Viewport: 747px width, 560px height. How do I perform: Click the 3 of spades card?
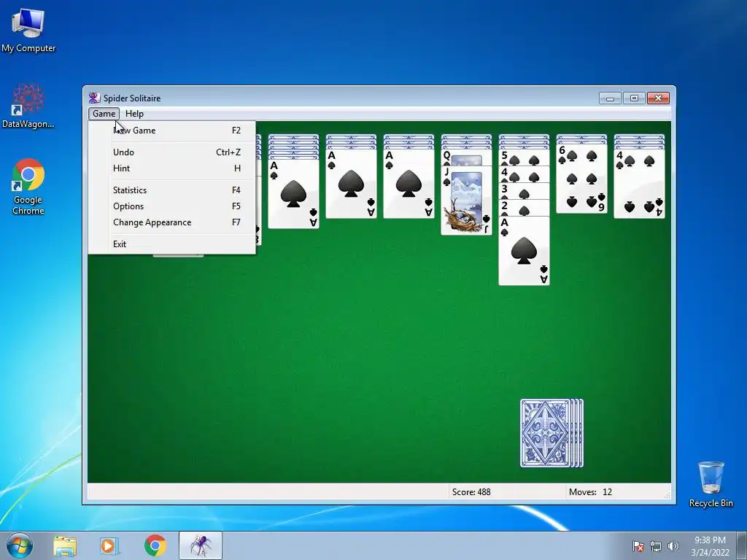[x=524, y=192]
